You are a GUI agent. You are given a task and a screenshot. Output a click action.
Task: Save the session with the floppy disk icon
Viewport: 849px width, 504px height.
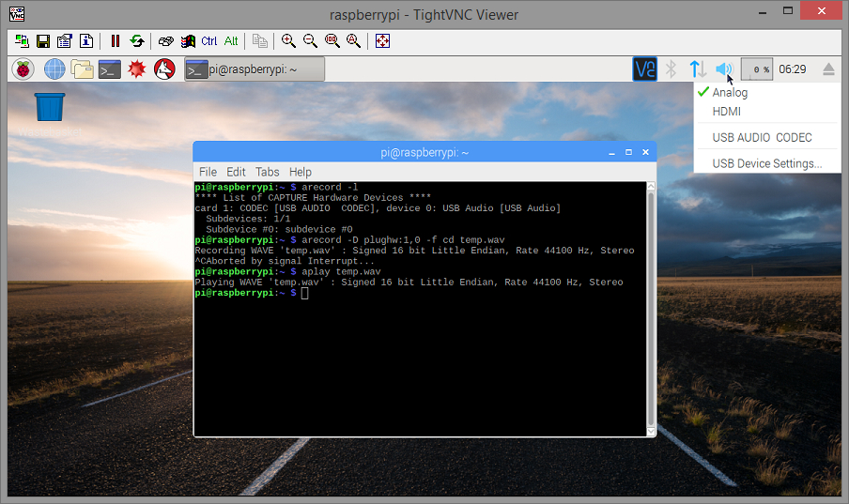43,41
